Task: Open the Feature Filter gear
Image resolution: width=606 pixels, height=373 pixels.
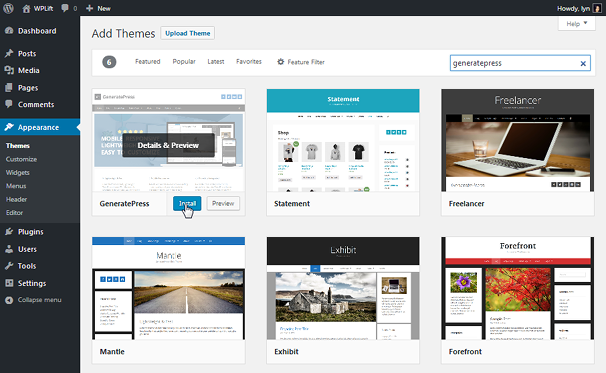Action: (x=281, y=62)
